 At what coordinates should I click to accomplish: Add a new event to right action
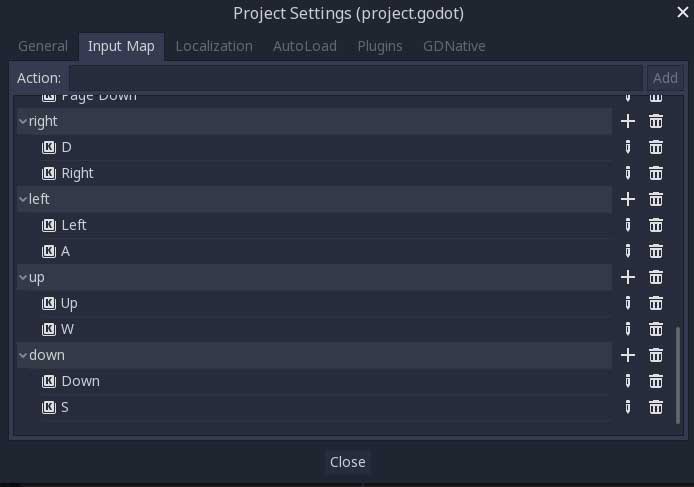(628, 121)
